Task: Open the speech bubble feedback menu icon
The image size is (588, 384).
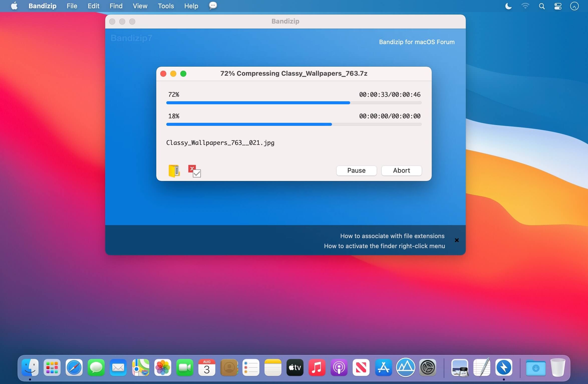Action: [x=213, y=6]
